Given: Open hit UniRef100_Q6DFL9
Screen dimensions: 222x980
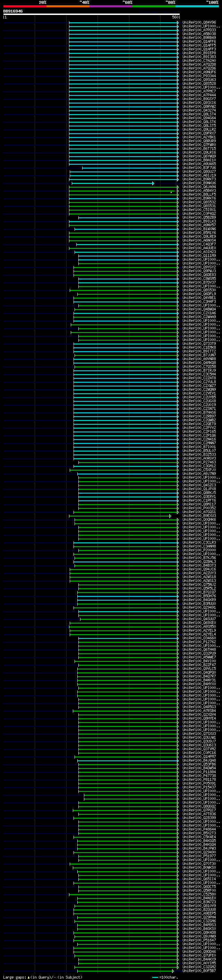Looking at the screenshot, I should 199,294.
